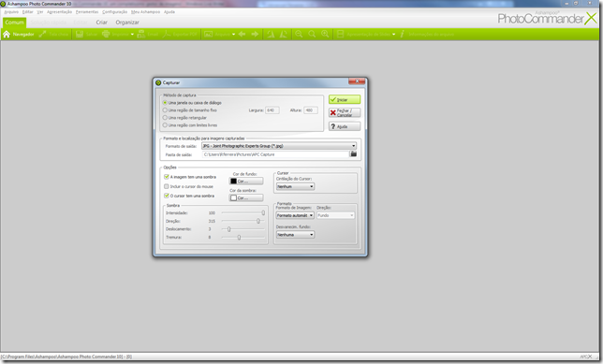The height and width of the screenshot is (364, 603).
Task: Expand the Imprimir dropdown arrow
Action: coord(132,35)
